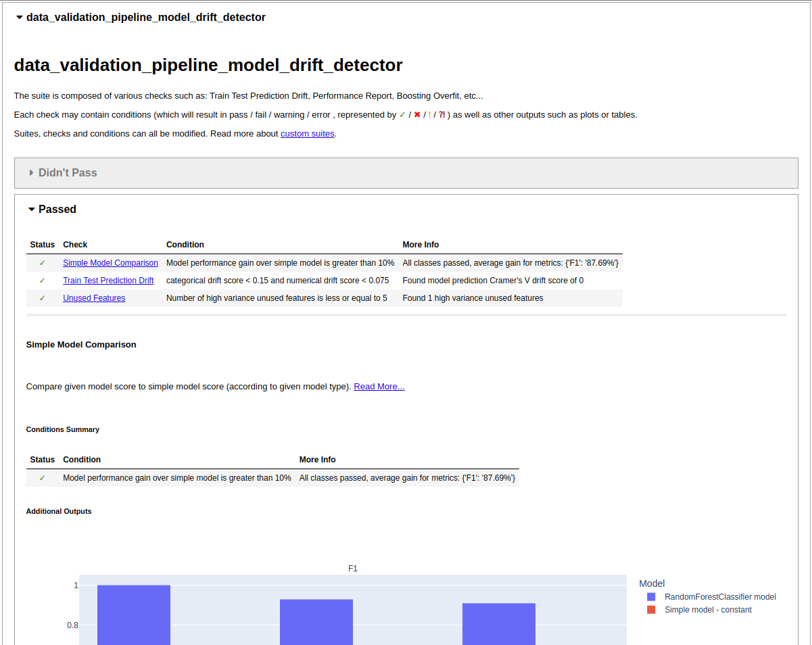Open the Train Test Prediction Drift link
This screenshot has height=645, width=812.
108,281
